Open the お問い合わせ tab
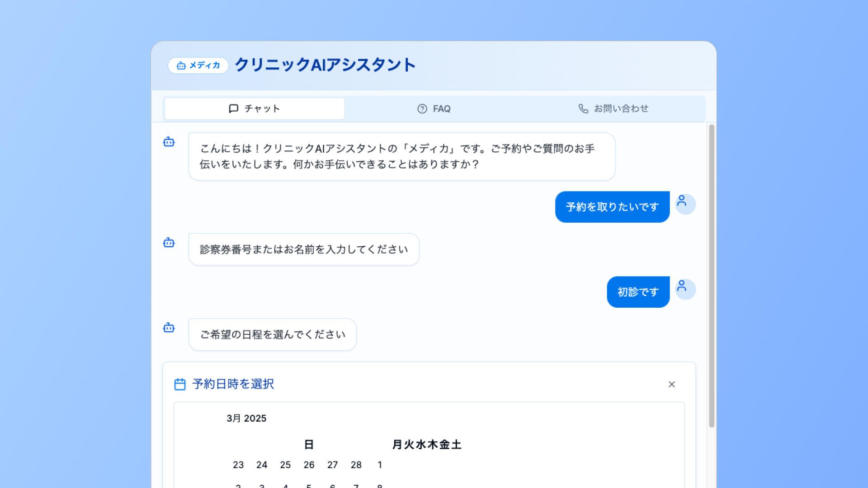The height and width of the screenshot is (488, 868). point(613,108)
